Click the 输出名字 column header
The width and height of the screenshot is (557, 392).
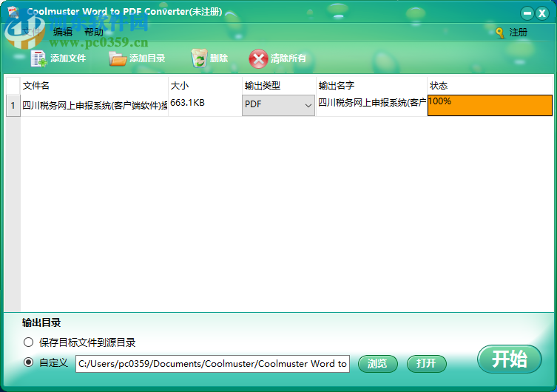coord(371,86)
